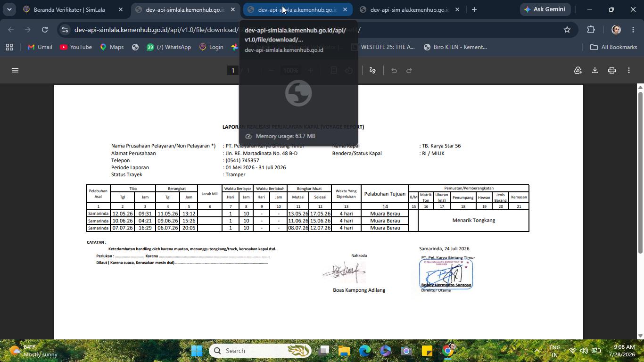This screenshot has width=644, height=362.
Task: Open the unlabeled globe bookmark
Action: [135, 47]
